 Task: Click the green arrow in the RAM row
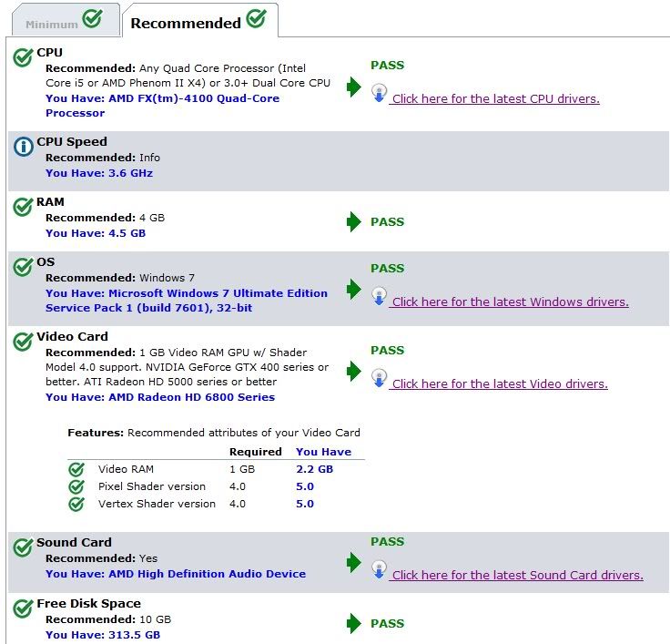(x=353, y=221)
